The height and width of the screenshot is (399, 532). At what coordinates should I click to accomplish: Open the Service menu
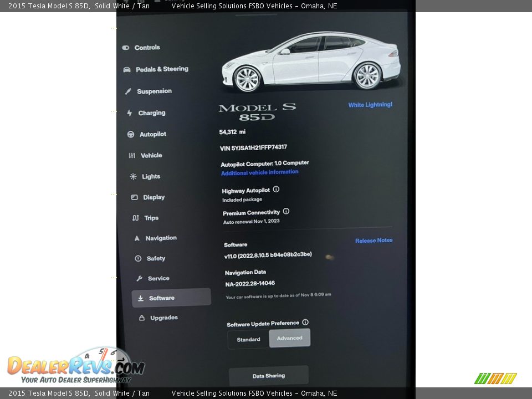pos(158,279)
